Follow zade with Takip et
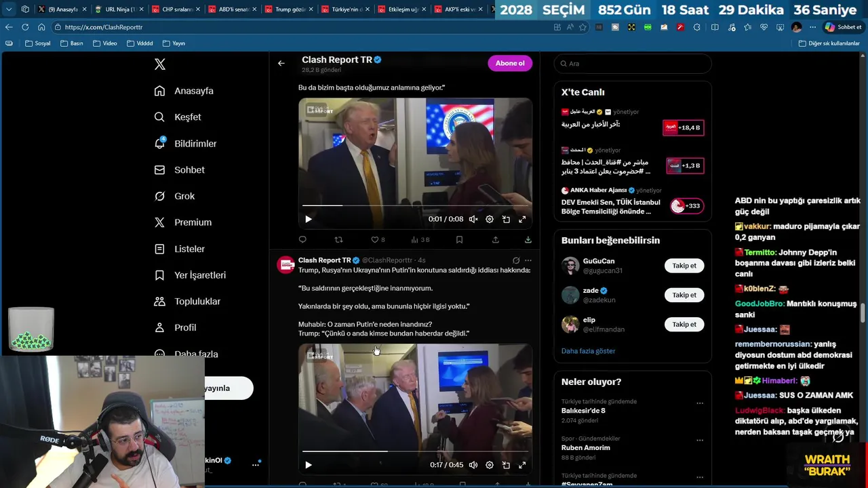 point(684,295)
